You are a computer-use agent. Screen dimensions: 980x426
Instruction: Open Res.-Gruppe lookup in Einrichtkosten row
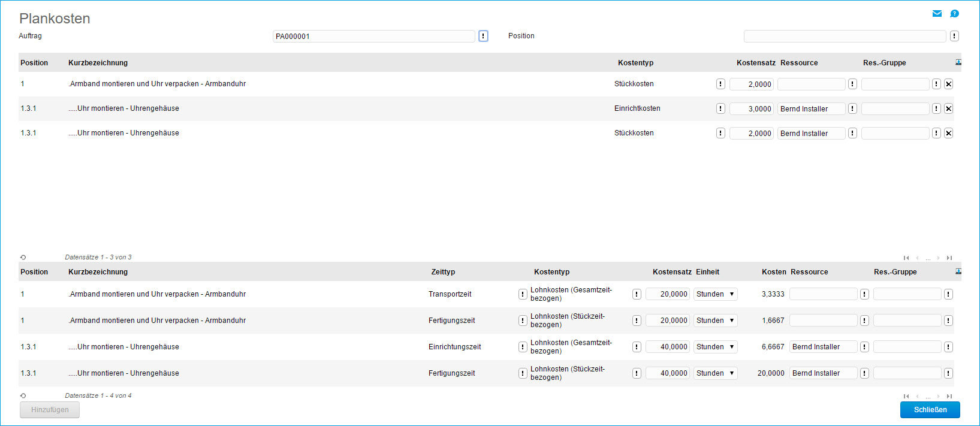tap(936, 108)
